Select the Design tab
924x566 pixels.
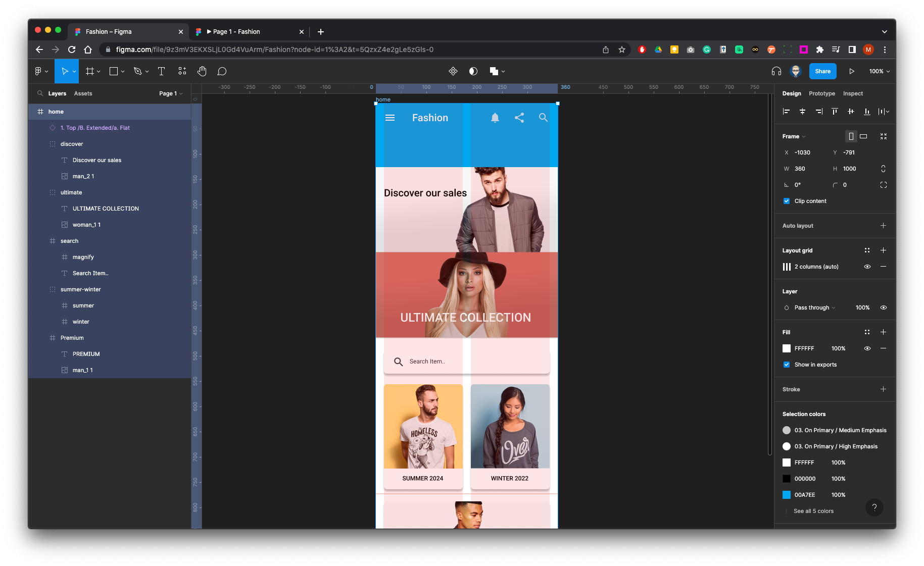792,93
